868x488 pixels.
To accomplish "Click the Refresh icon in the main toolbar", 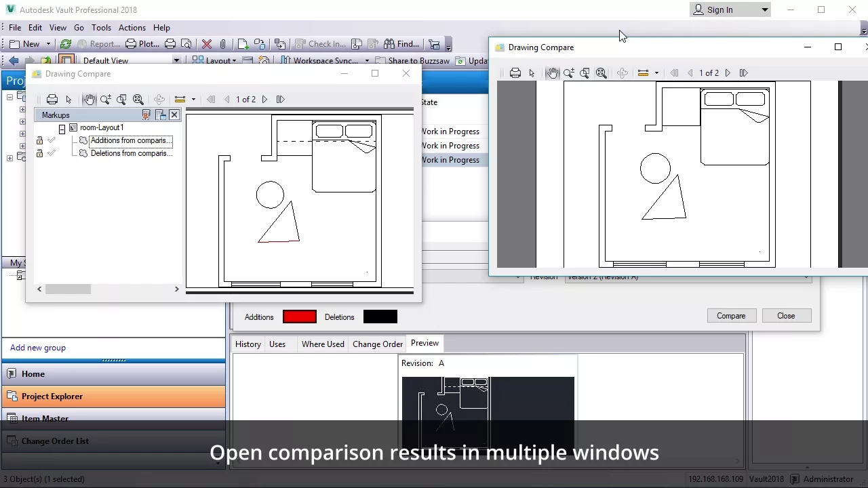I will [66, 44].
